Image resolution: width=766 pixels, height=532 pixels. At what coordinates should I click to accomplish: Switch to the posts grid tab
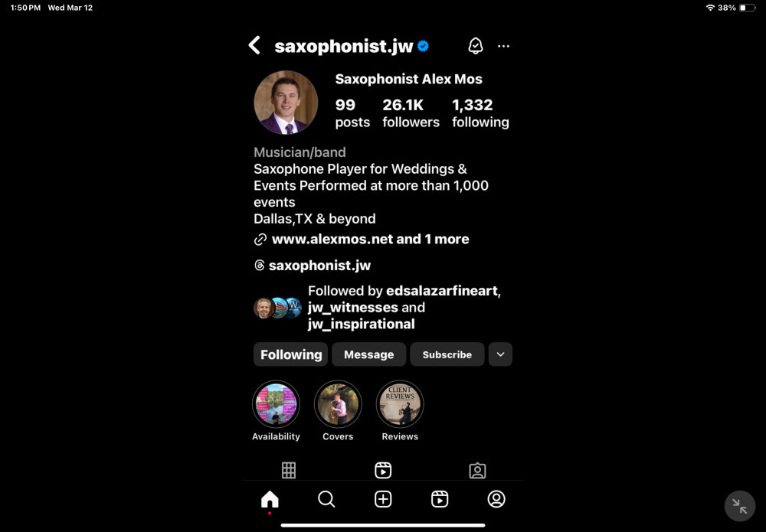(289, 471)
